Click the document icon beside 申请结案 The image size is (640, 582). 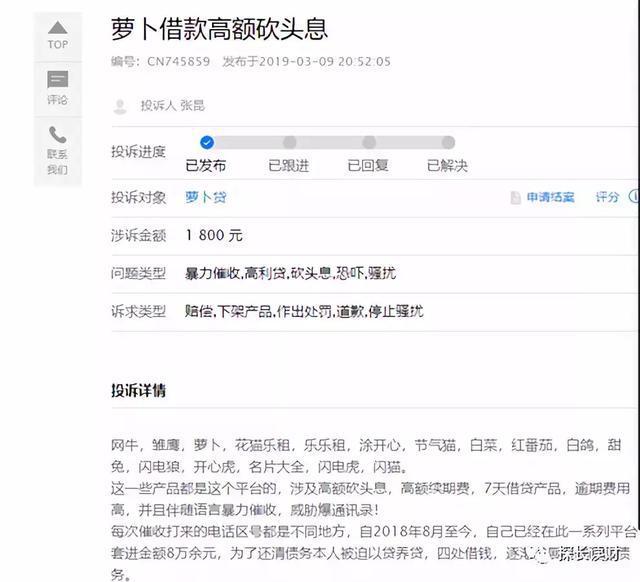[x=516, y=198]
